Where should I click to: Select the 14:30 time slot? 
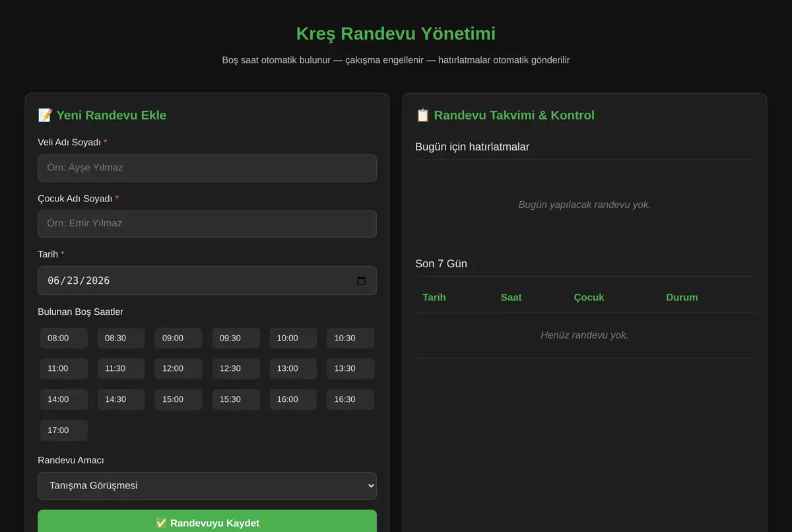click(121, 399)
